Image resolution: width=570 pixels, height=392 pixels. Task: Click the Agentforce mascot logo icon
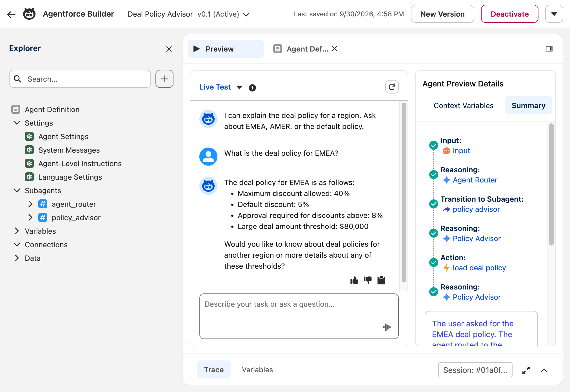(x=29, y=14)
